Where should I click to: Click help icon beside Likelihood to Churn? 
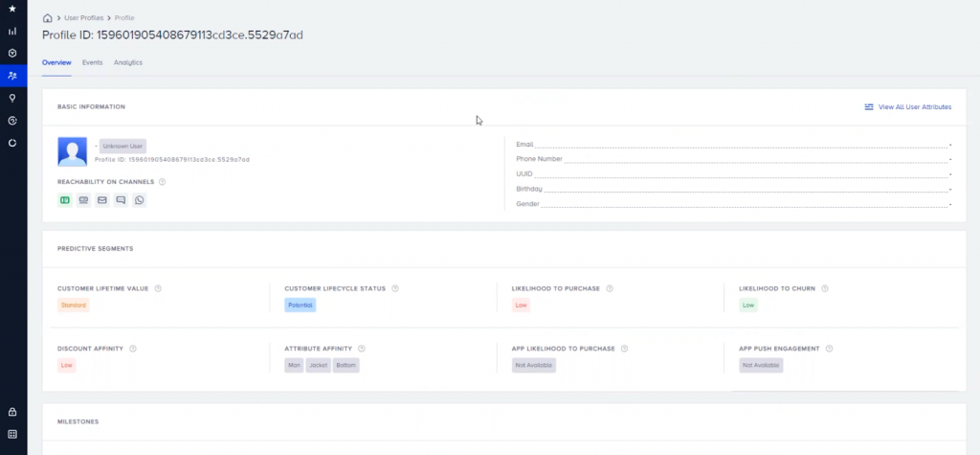coord(825,288)
